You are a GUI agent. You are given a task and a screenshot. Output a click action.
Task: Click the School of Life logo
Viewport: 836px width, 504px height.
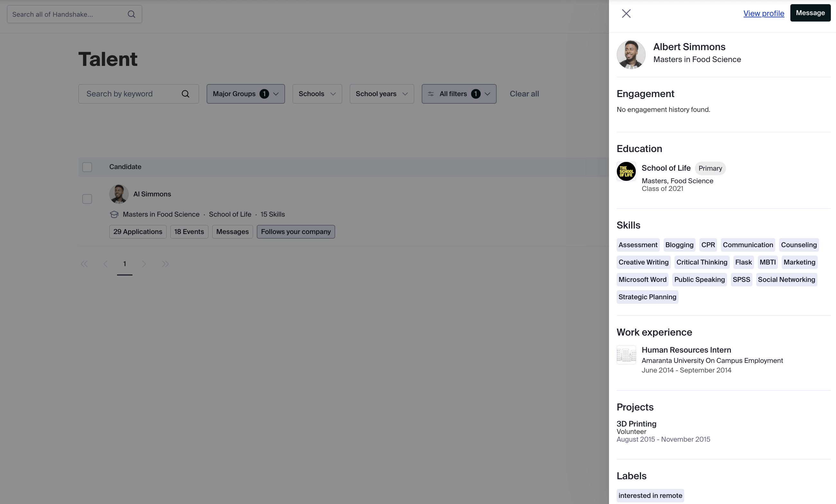tap(626, 171)
